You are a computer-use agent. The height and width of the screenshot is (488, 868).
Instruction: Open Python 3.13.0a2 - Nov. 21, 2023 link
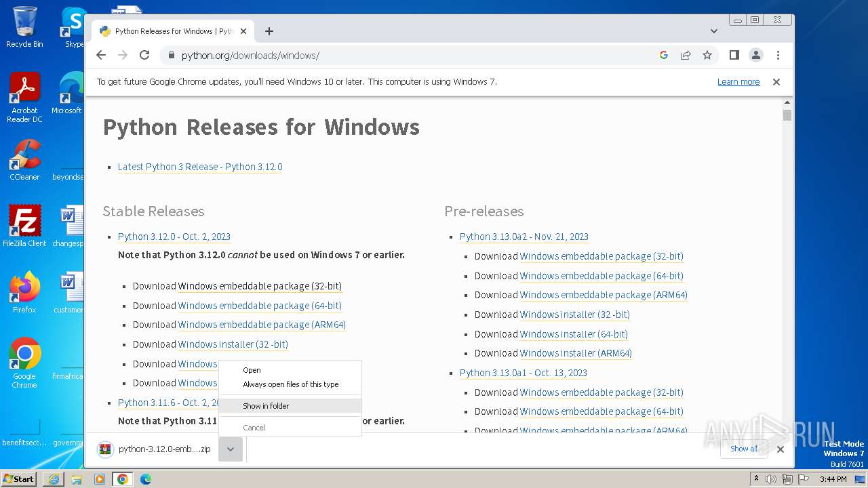pos(524,237)
